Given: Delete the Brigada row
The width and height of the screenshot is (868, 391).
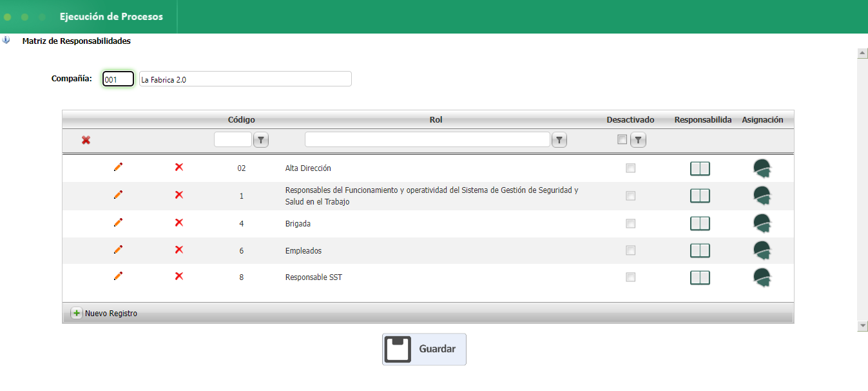Looking at the screenshot, I should coord(179,223).
